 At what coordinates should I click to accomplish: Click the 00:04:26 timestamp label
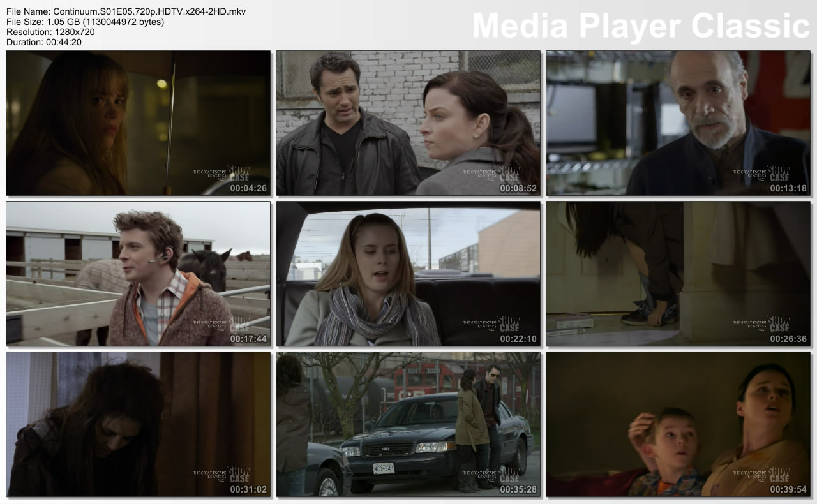[248, 188]
